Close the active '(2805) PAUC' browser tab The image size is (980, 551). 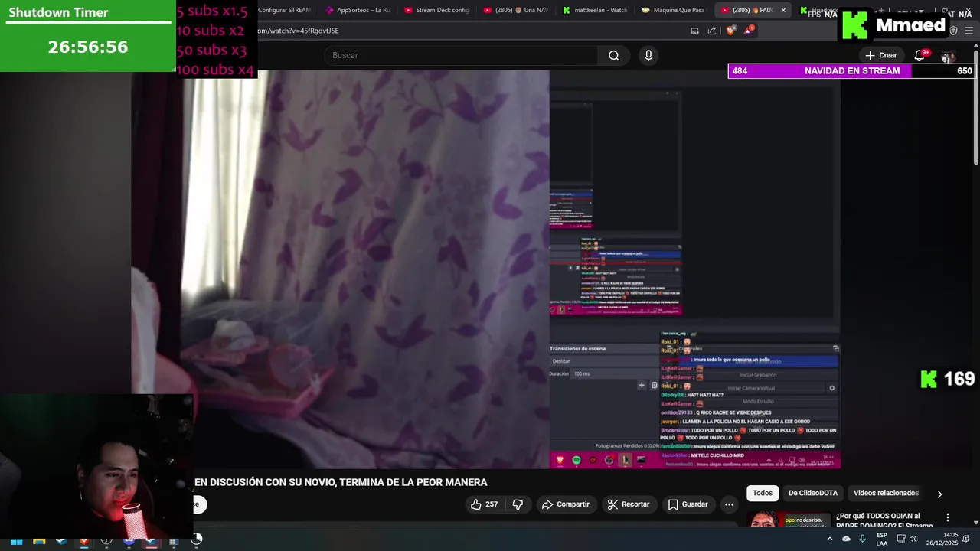(x=782, y=10)
